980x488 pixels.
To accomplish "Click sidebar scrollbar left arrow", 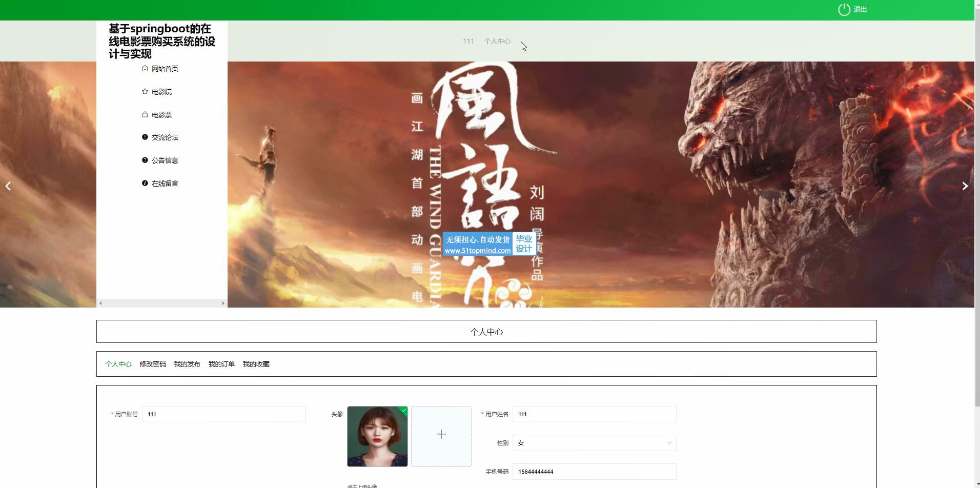I will pyautogui.click(x=100, y=303).
